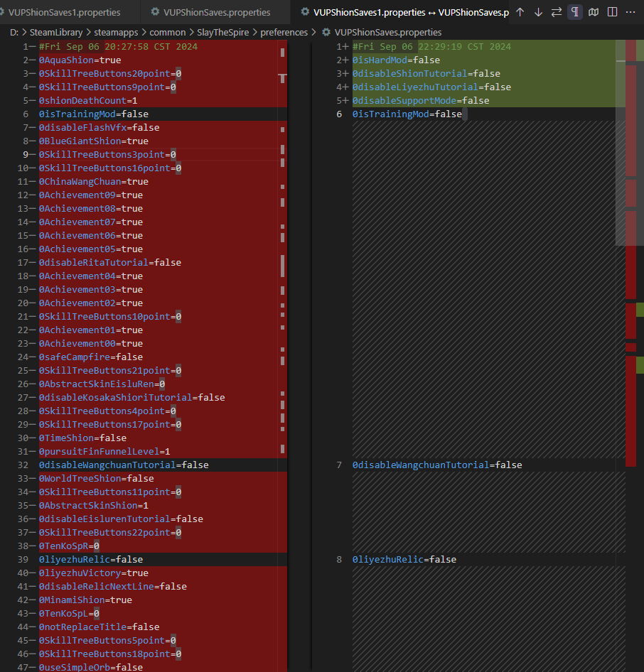The width and height of the screenshot is (644, 672).
Task: Swap left and right diff sides
Action: 557,12
